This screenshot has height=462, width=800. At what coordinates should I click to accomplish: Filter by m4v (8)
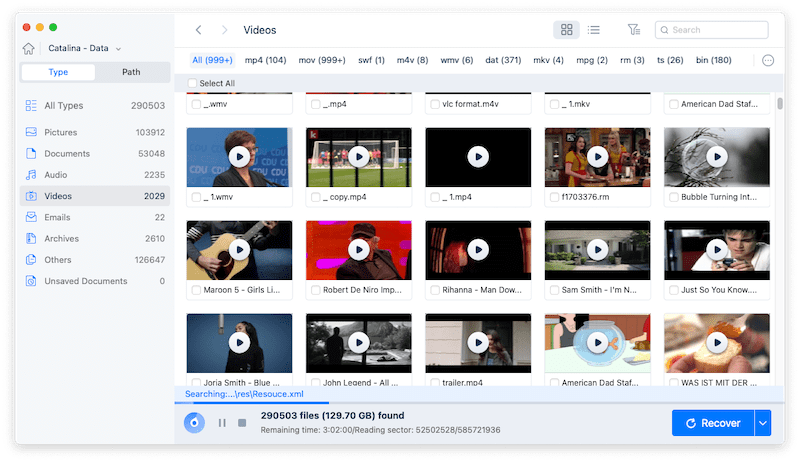coord(412,60)
